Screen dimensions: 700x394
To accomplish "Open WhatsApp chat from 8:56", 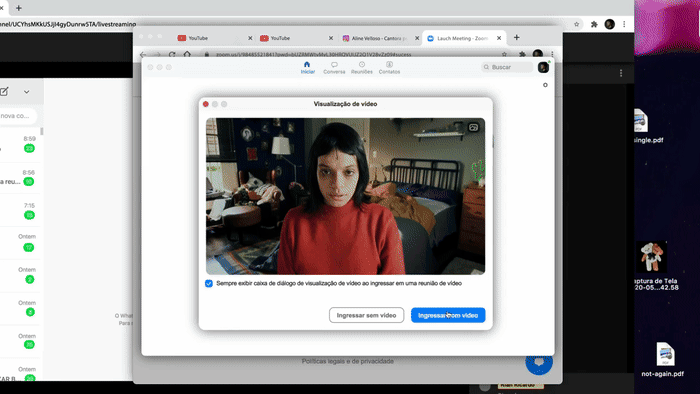I will coord(20,177).
